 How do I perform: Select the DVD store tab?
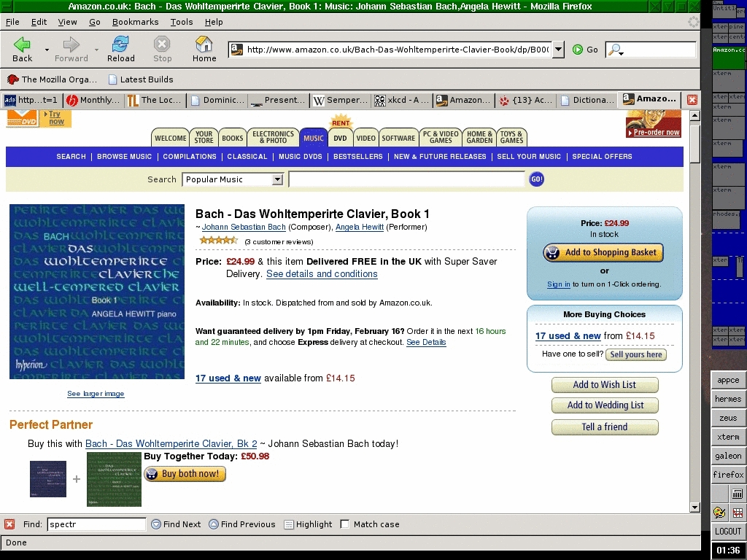(341, 138)
